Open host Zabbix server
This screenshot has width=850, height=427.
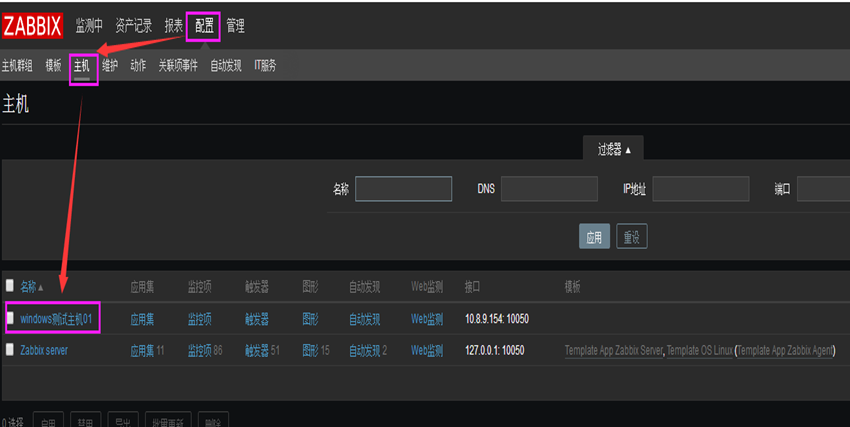coord(44,351)
